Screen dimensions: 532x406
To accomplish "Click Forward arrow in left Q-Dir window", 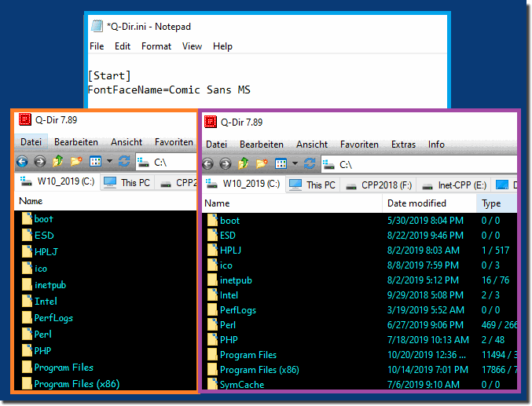I will point(40,162).
